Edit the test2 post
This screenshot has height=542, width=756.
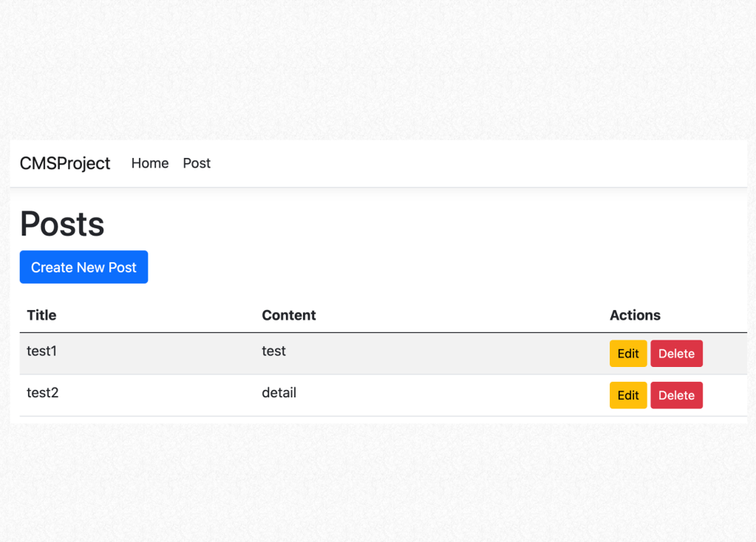pyautogui.click(x=627, y=395)
